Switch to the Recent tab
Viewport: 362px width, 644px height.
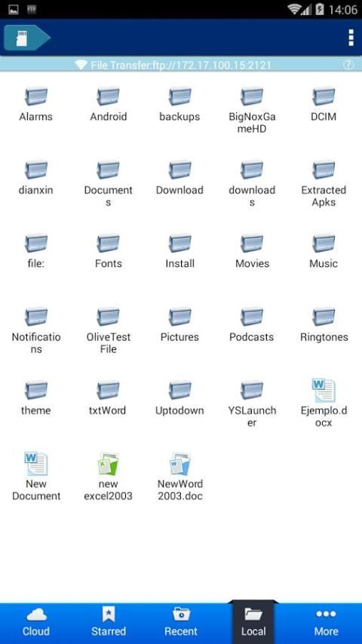click(181, 622)
